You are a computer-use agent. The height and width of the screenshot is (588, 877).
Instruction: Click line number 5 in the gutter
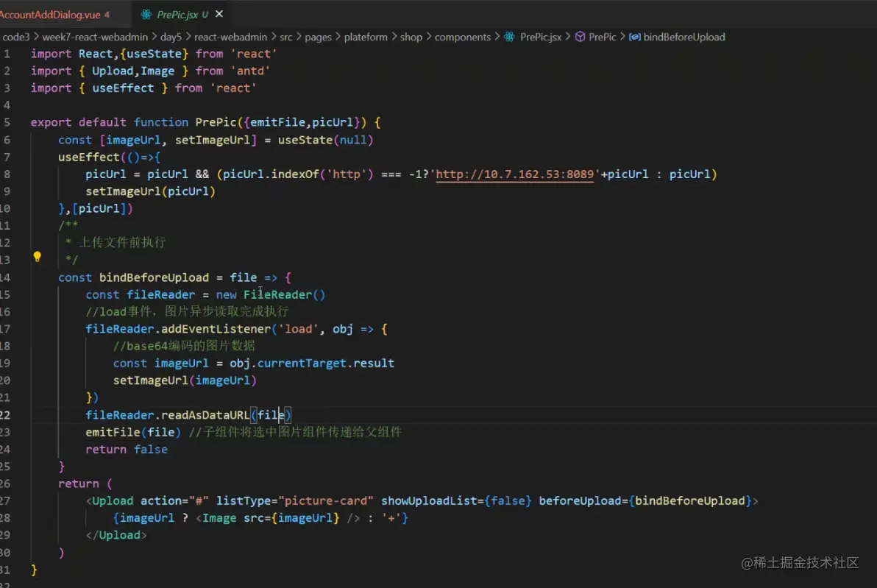click(x=7, y=122)
